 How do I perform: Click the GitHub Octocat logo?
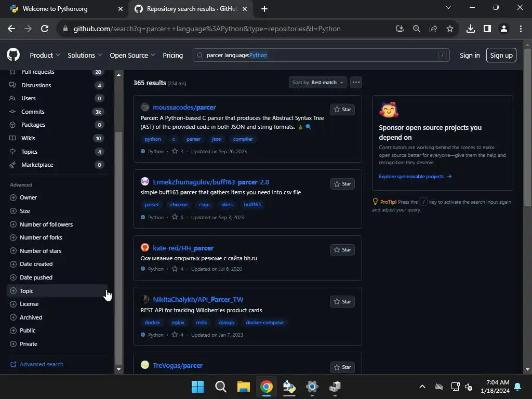coord(13,55)
